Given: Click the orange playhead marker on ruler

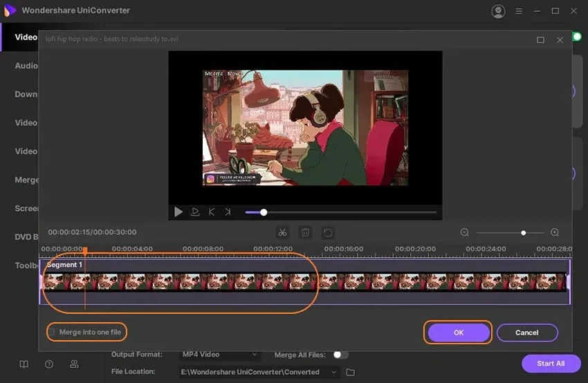Looking at the screenshot, I should 85,250.
